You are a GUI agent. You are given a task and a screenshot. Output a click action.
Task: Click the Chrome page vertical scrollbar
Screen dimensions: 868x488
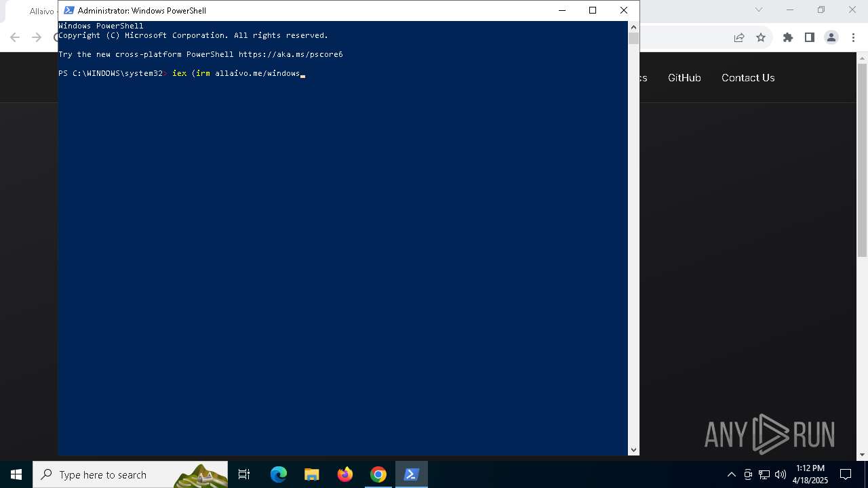(x=862, y=159)
